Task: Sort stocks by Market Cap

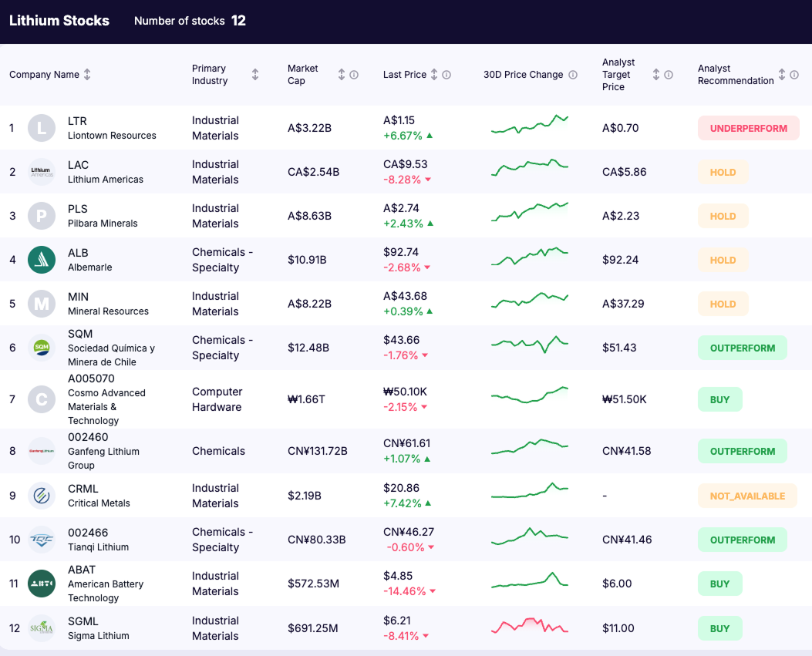Action: point(342,75)
